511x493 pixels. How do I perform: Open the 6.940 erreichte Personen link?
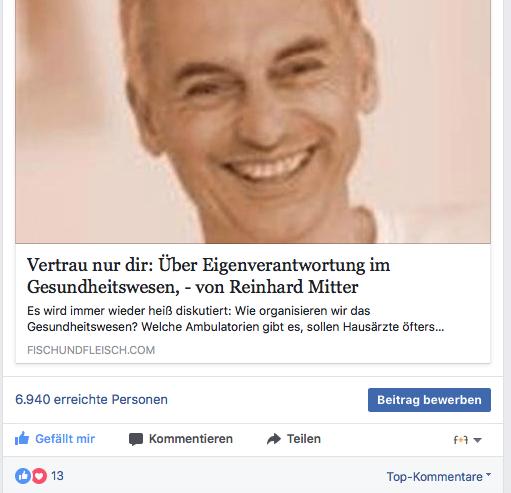[91, 399]
